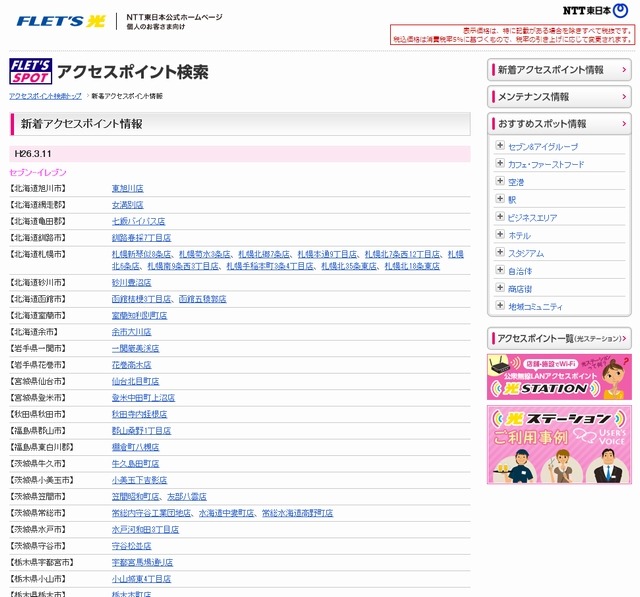
Task: Click the 光ステーション ご利用事例 banner
Action: [559, 444]
